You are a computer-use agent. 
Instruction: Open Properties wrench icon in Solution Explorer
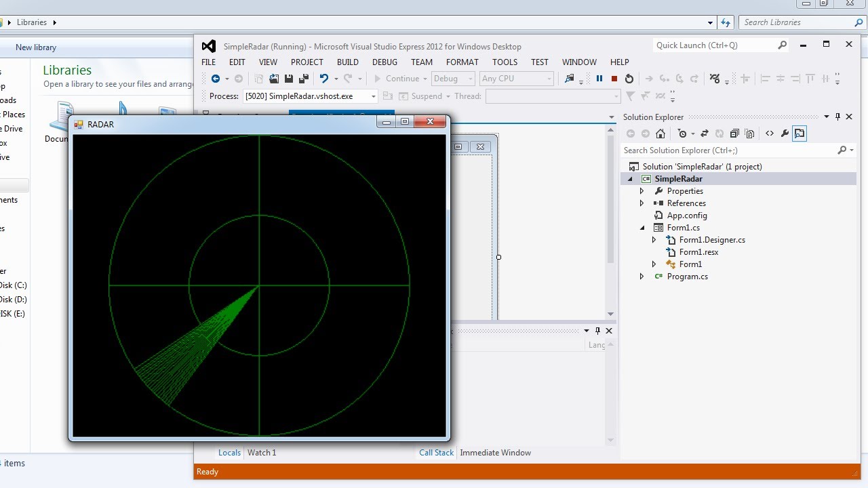click(785, 134)
